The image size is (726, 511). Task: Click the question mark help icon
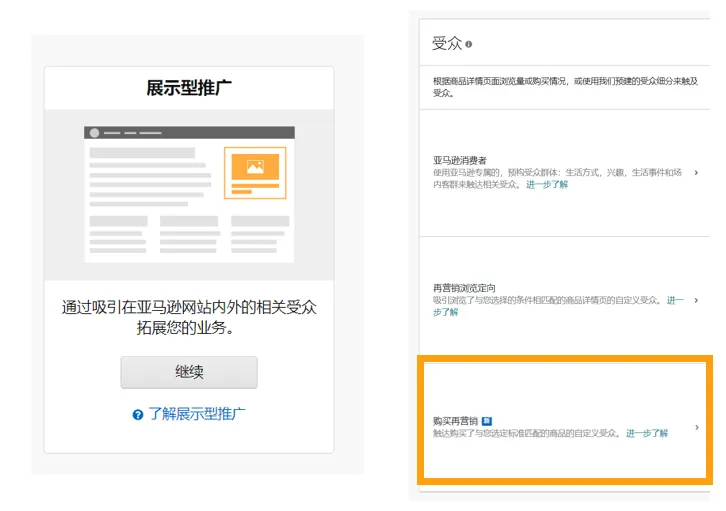point(138,415)
